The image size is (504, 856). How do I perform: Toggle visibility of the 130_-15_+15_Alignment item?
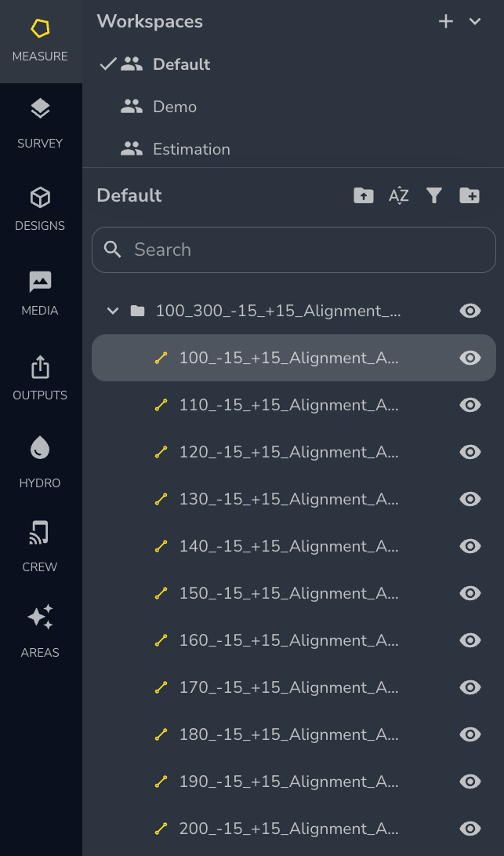pos(470,499)
